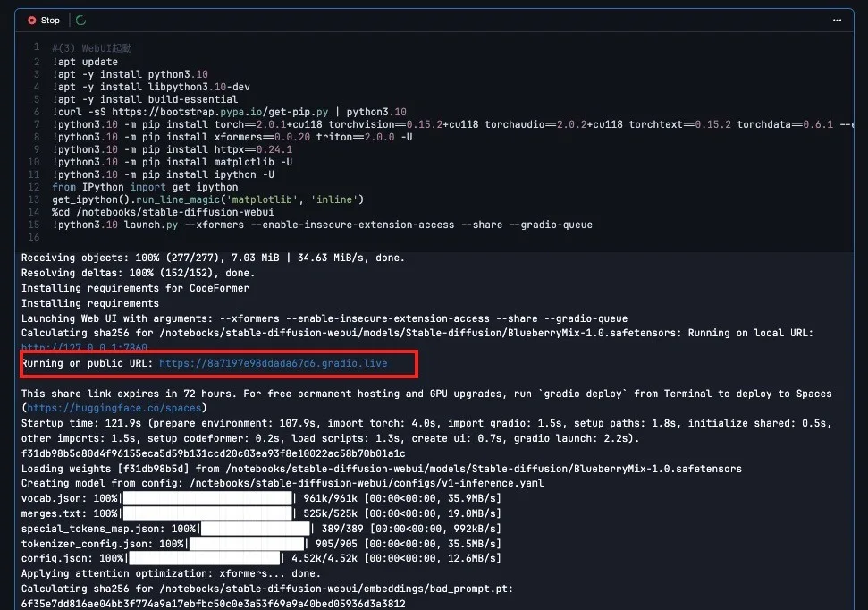This screenshot has width=868, height=610.
Task: Click the hash line starting "f31db98b5d80d4f9"
Action: click(x=213, y=453)
